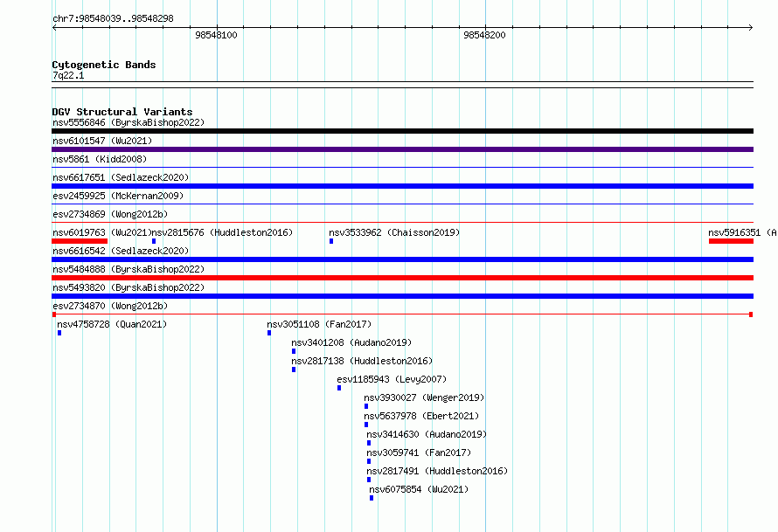Select the blue nsv5637978 marker
This screenshot has width=778, height=532.
pyautogui.click(x=366, y=425)
